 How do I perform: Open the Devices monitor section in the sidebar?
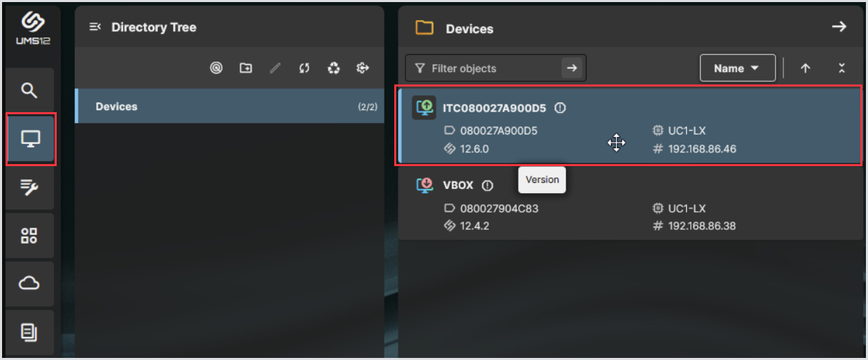[30, 139]
